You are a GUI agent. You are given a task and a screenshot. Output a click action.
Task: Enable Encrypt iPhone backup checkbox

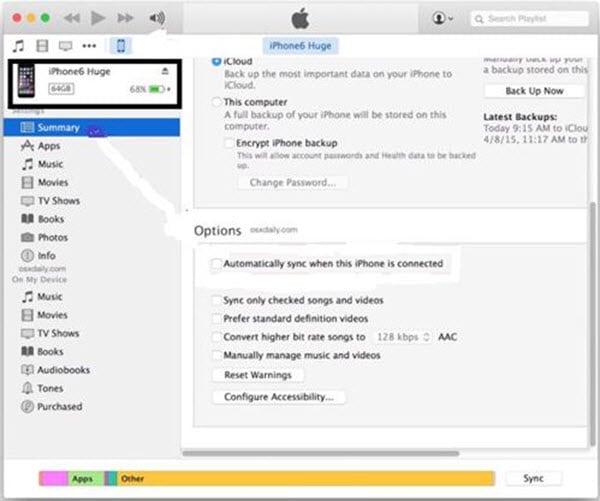(x=229, y=143)
